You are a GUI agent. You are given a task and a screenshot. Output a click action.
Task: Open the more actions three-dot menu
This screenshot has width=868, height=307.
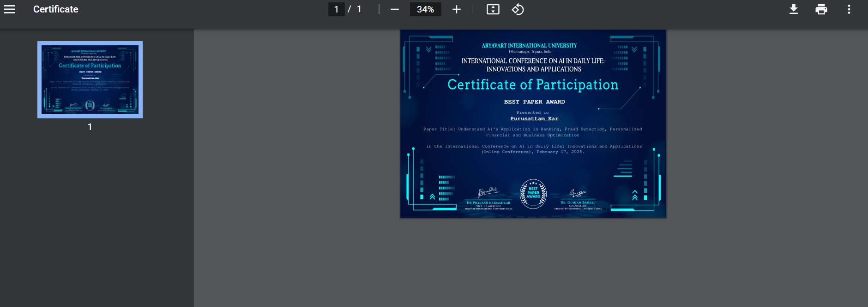[849, 9]
